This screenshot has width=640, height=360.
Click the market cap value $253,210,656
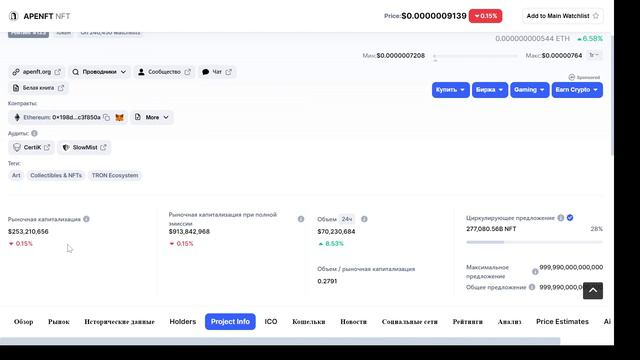click(x=28, y=231)
